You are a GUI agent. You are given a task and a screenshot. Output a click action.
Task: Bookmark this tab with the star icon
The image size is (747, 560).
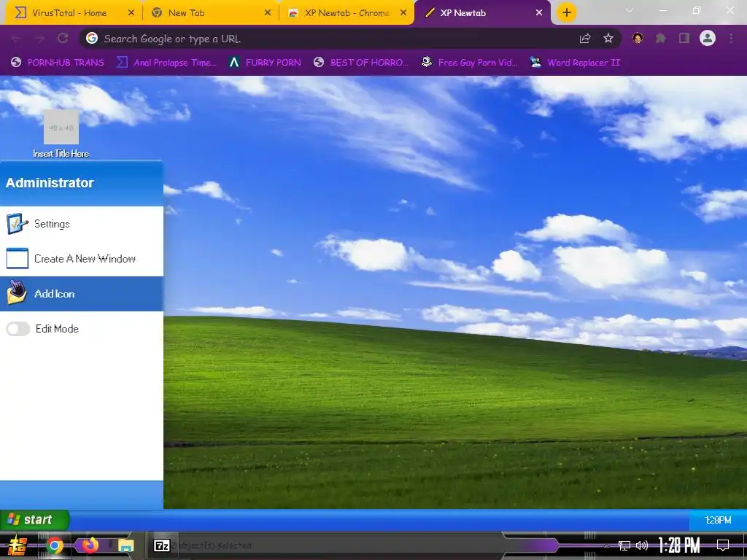coord(608,39)
